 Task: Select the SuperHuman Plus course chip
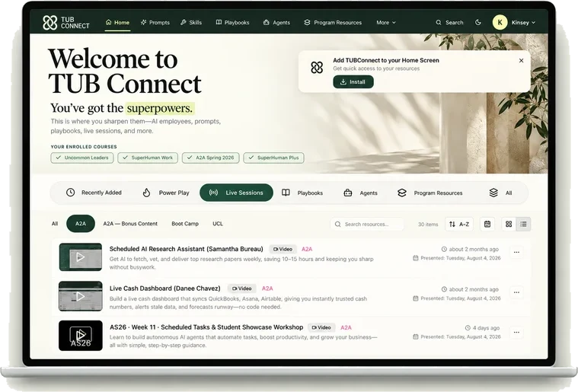pos(273,158)
